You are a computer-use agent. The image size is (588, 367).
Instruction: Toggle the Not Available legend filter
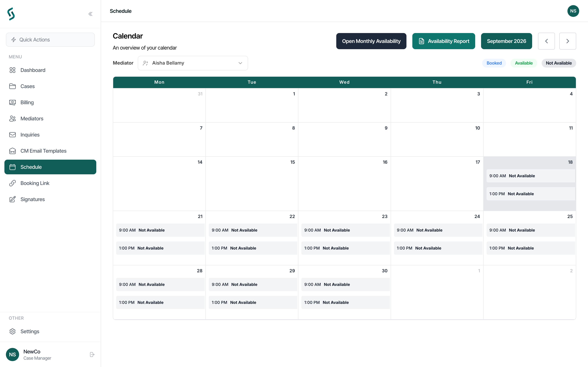pyautogui.click(x=559, y=63)
